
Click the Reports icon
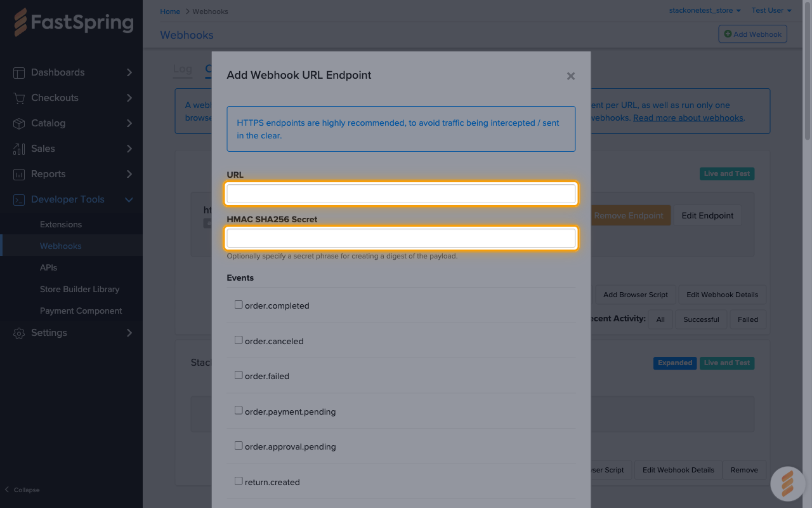pyautogui.click(x=19, y=174)
